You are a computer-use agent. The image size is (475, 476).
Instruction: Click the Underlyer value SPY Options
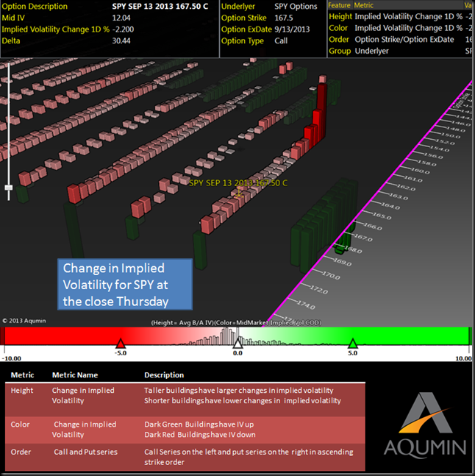coord(296,7)
